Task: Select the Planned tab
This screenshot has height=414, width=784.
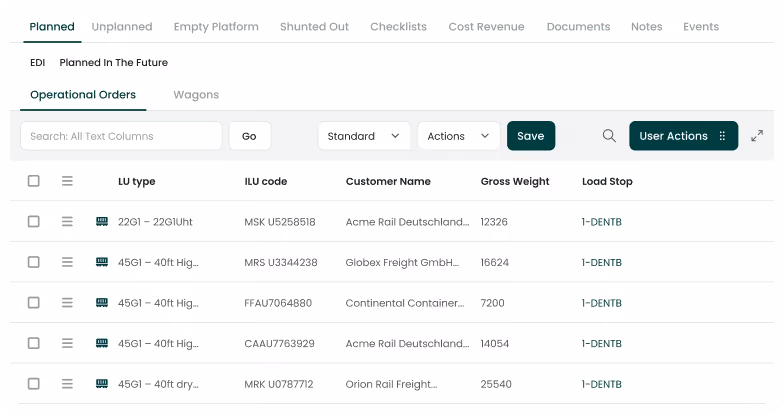Action: point(52,26)
